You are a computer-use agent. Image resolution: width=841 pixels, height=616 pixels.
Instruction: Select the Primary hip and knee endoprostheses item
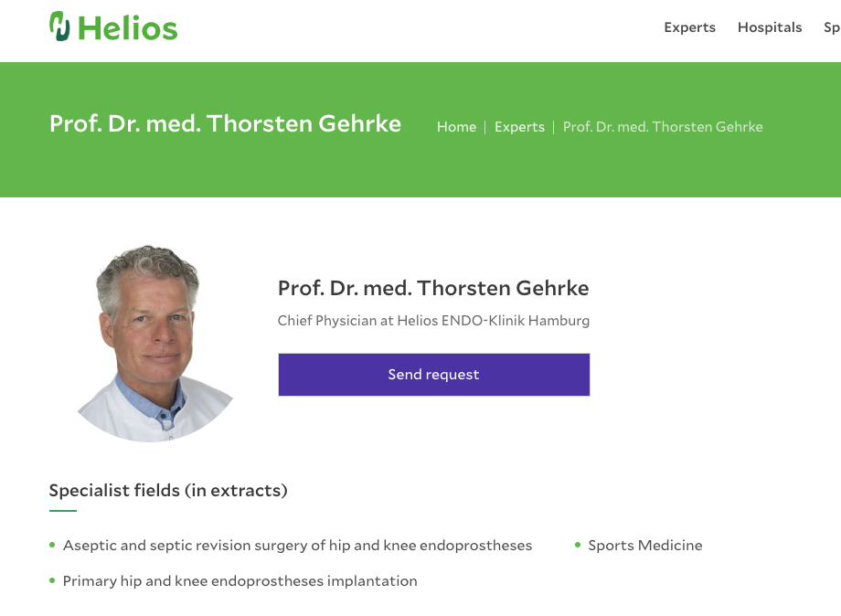pyautogui.click(x=240, y=581)
